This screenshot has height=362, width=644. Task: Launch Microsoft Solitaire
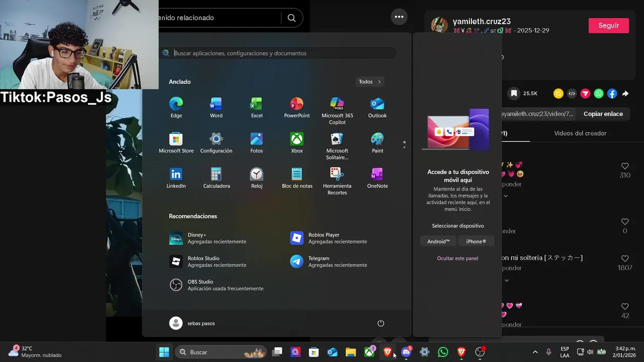point(337,146)
